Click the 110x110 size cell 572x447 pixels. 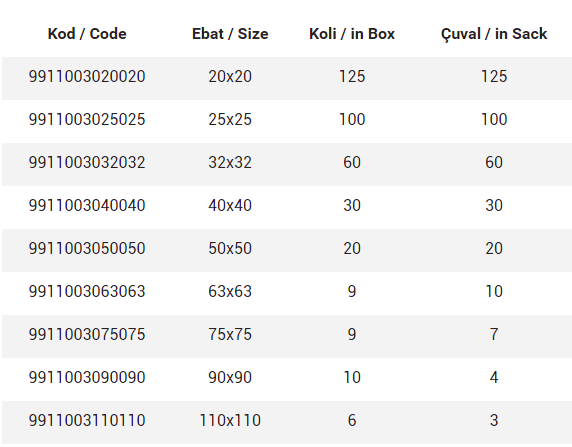click(x=230, y=420)
